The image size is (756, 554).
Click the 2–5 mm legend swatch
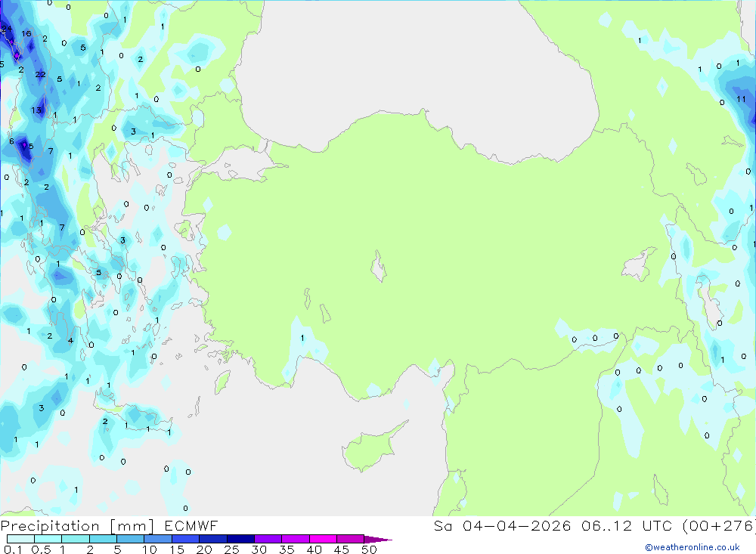coord(103,539)
